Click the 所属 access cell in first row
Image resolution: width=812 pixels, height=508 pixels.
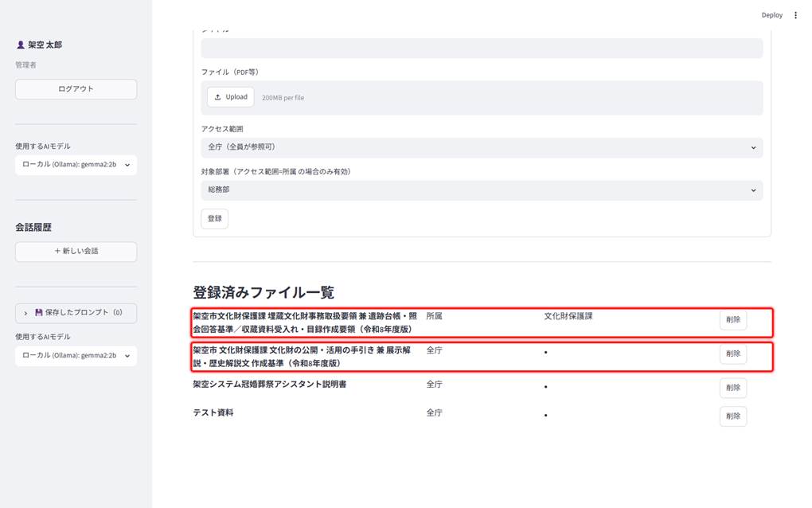point(434,316)
